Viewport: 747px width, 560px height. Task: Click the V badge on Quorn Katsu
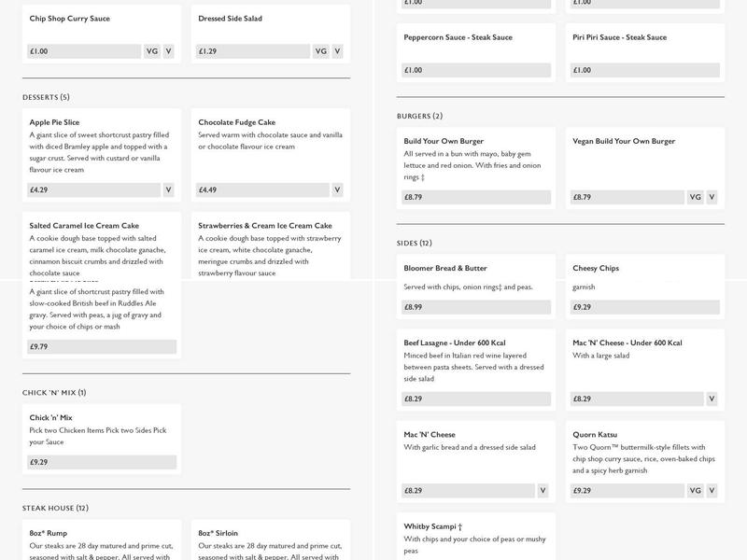712,490
